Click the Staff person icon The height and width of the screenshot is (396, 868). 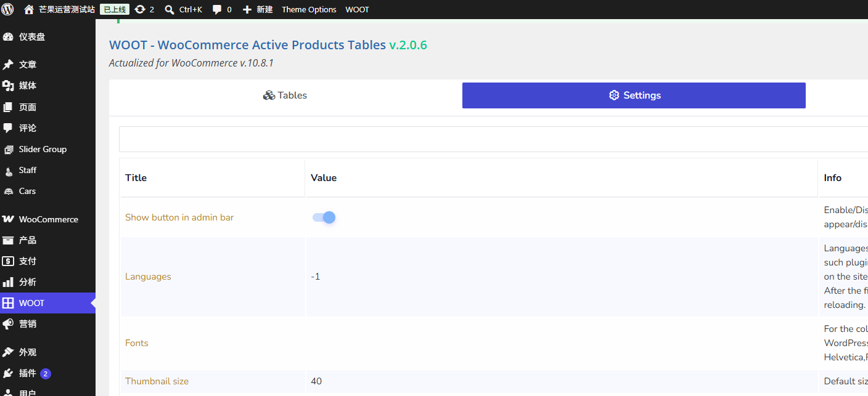(x=8, y=171)
